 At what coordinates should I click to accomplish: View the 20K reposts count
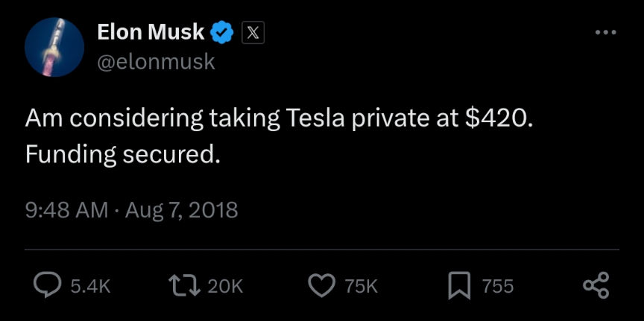225,287
